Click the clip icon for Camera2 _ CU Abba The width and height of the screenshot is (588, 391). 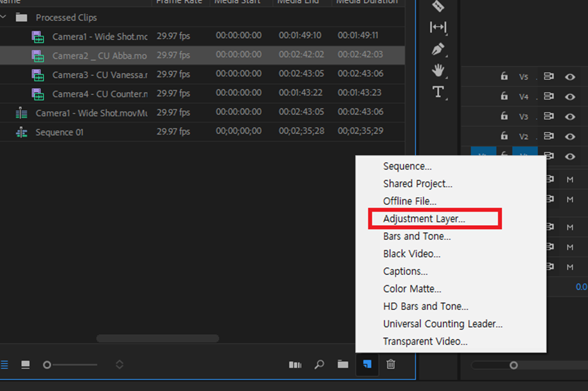click(x=38, y=56)
